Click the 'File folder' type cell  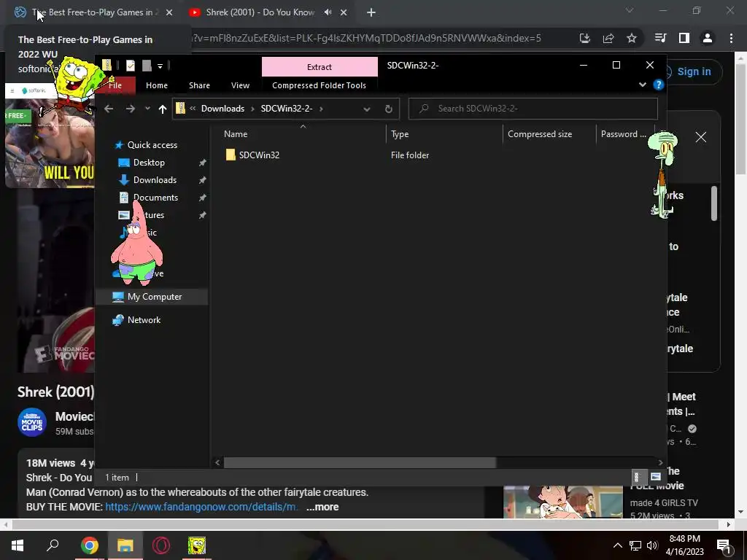tap(410, 155)
